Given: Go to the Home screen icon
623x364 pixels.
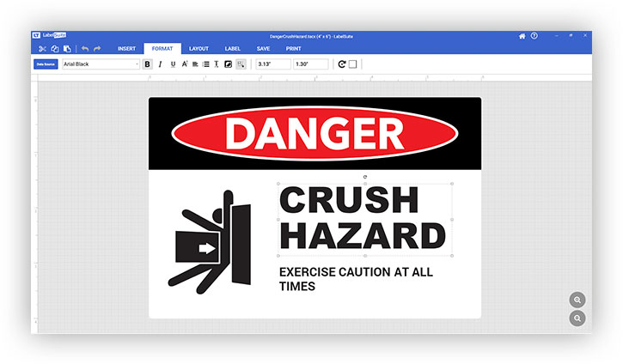Looking at the screenshot, I should point(522,36).
